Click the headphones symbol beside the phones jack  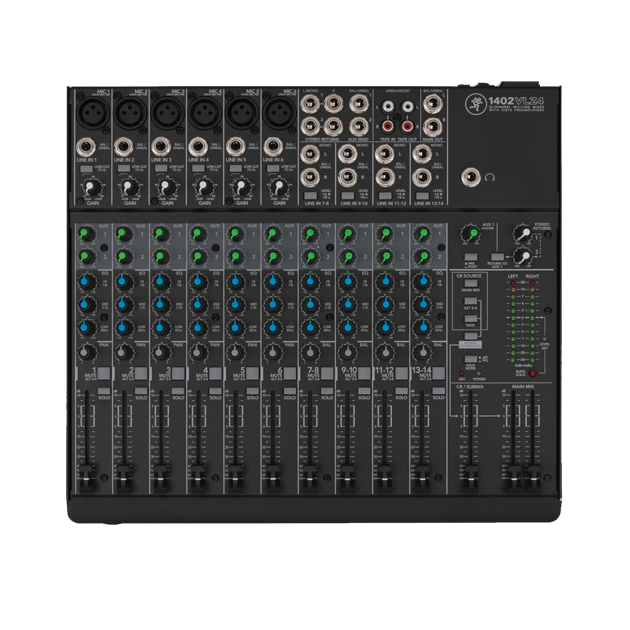click(x=490, y=177)
